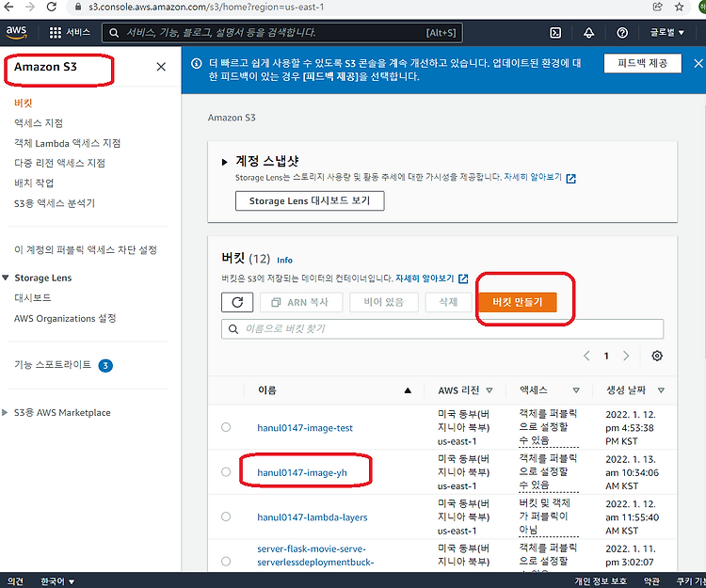The image size is (706, 588).
Task: Open the 한국어 language dropdown
Action: pos(57,581)
